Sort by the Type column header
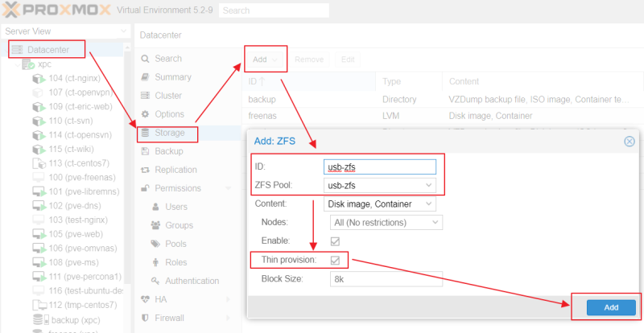Screen dimensions: 644x333 click(409, 82)
